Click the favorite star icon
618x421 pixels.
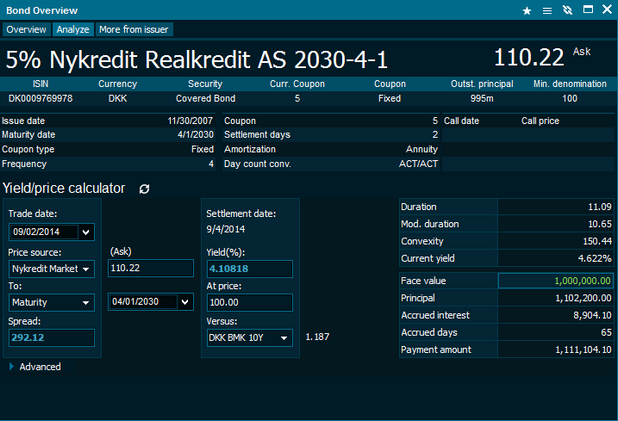click(x=527, y=11)
